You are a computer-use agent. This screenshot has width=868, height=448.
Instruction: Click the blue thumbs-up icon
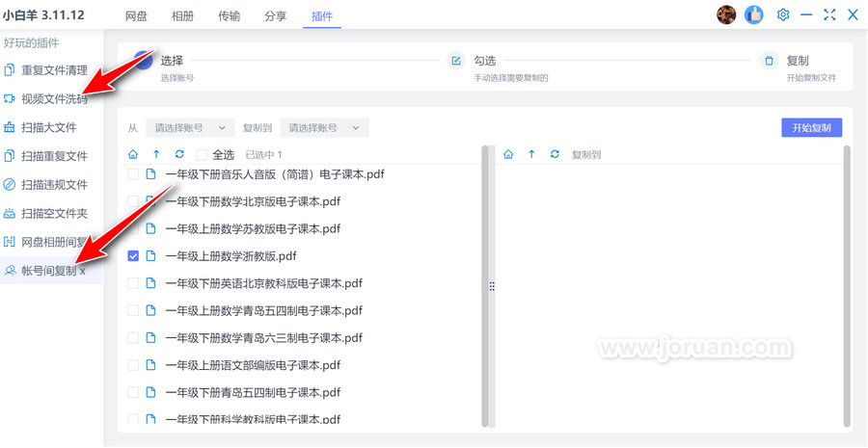click(754, 15)
